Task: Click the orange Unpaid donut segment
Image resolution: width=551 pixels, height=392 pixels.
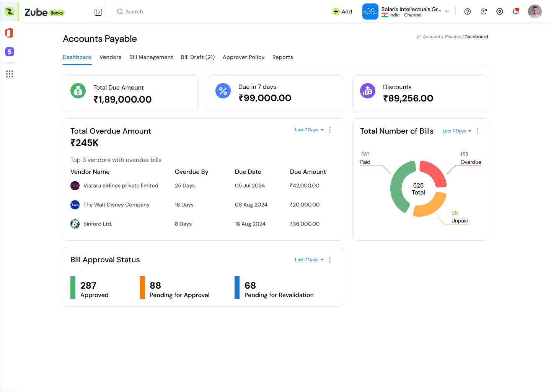Action: pos(431,206)
